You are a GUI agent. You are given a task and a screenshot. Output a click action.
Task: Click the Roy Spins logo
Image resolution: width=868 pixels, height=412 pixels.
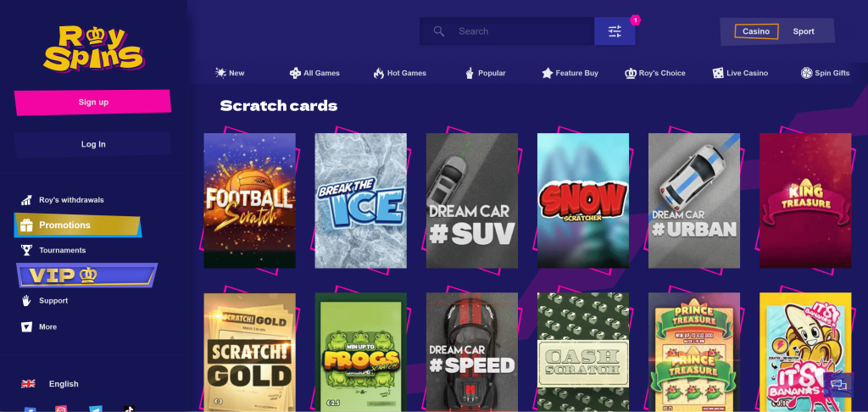coord(92,47)
